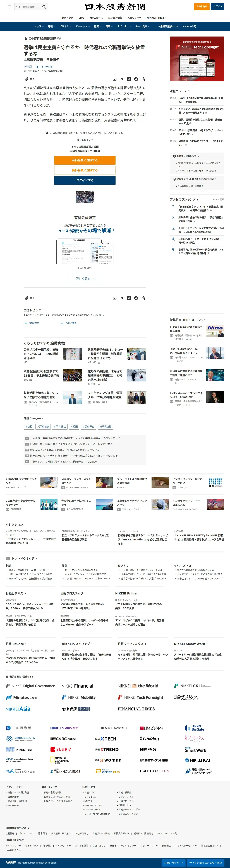Click the orange お申し込み button
Image resolution: width=230 pixels, height=868 pixels.
202,7
